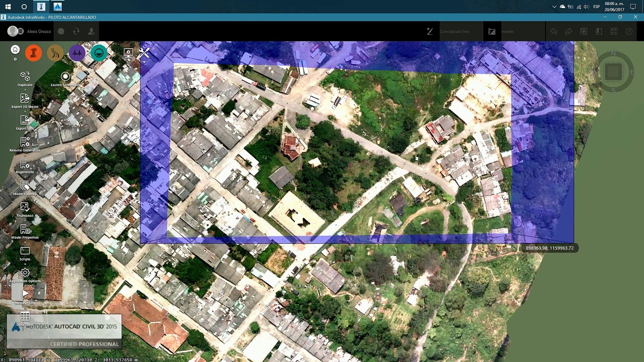Click Resume Generation tool

pos(25,144)
